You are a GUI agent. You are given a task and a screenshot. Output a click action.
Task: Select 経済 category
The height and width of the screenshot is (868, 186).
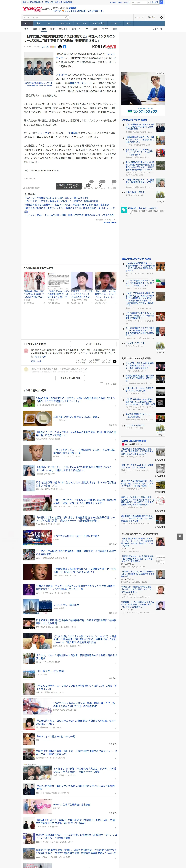[52, 29]
